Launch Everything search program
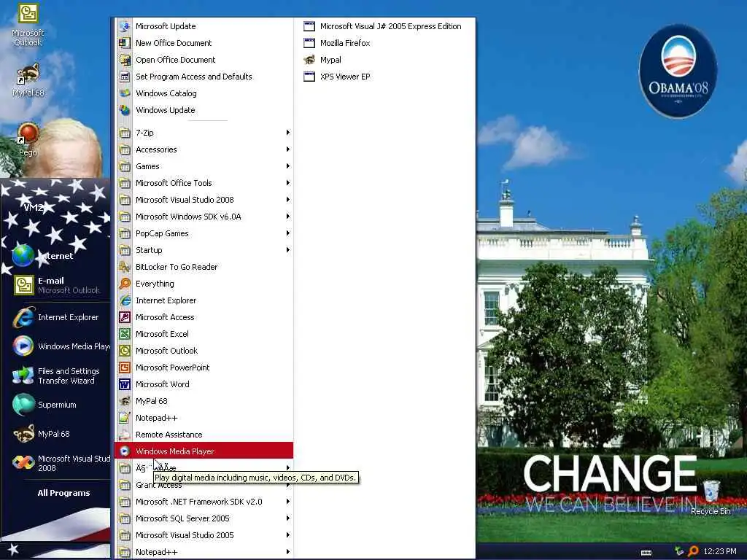 [204, 284]
